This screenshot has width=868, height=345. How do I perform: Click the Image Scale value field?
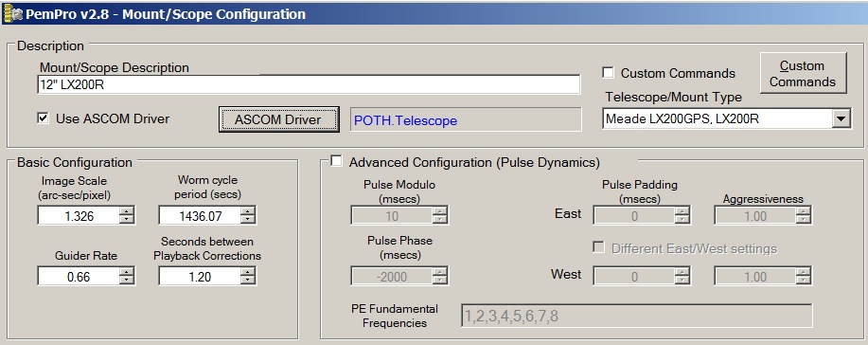(79, 216)
